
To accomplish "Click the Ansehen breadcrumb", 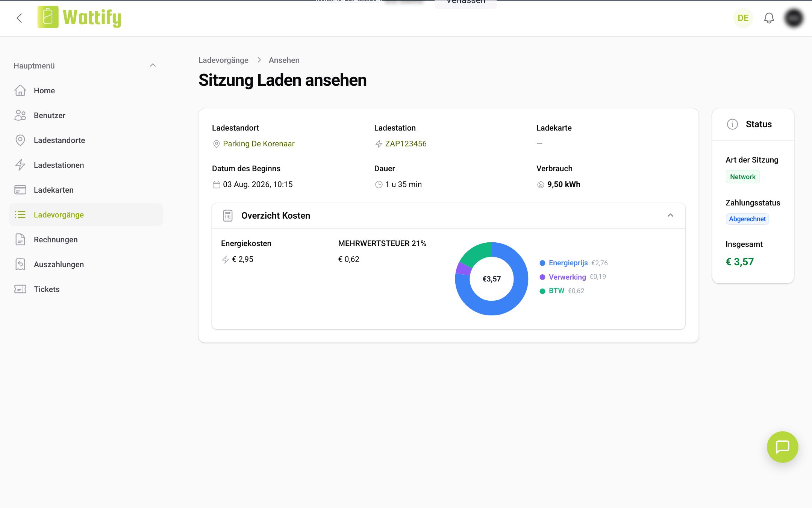I will tap(284, 60).
